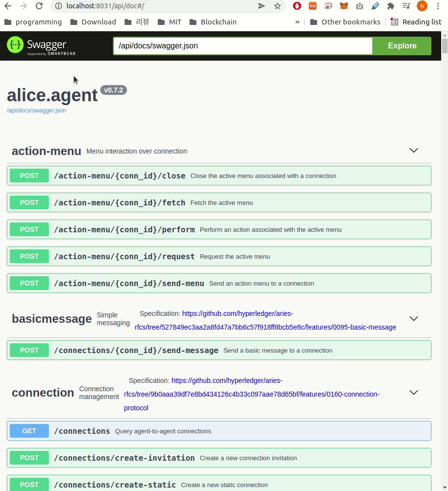Click the connection section heading
448x491 pixels.
pos(43,393)
